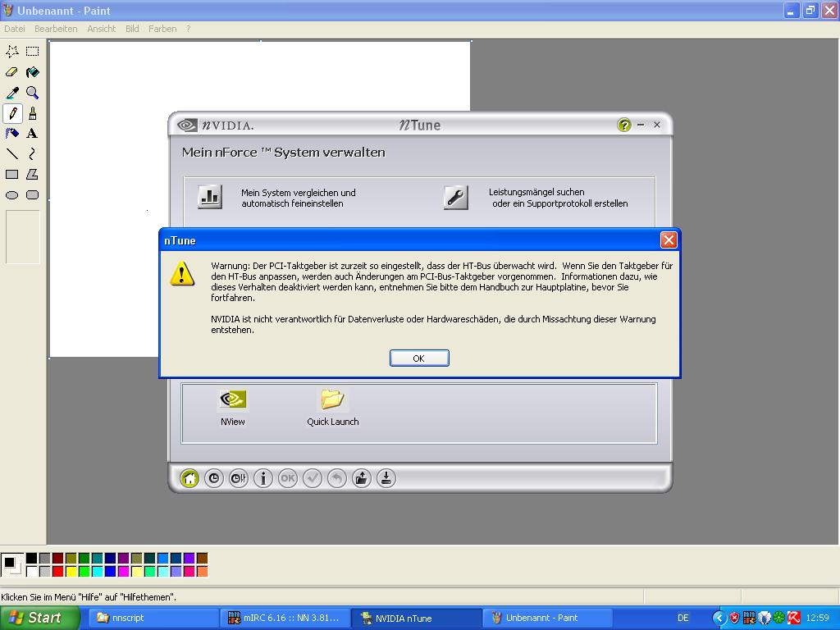Switch to nnscript in the taskbar
Screen dimensions: 840x630
(x=152, y=618)
